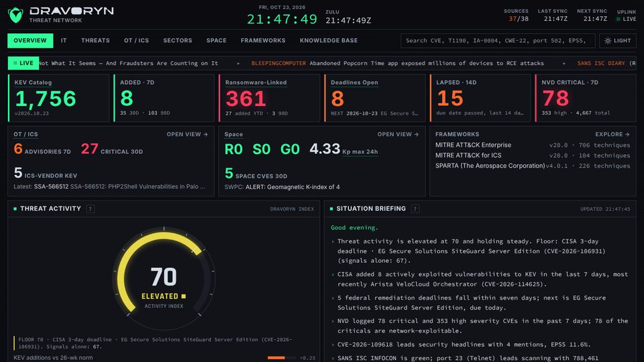Image resolution: width=644 pixels, height=362 pixels.
Task: Click the UPDATED 21:47:45 timestamp
Action: 605,209
